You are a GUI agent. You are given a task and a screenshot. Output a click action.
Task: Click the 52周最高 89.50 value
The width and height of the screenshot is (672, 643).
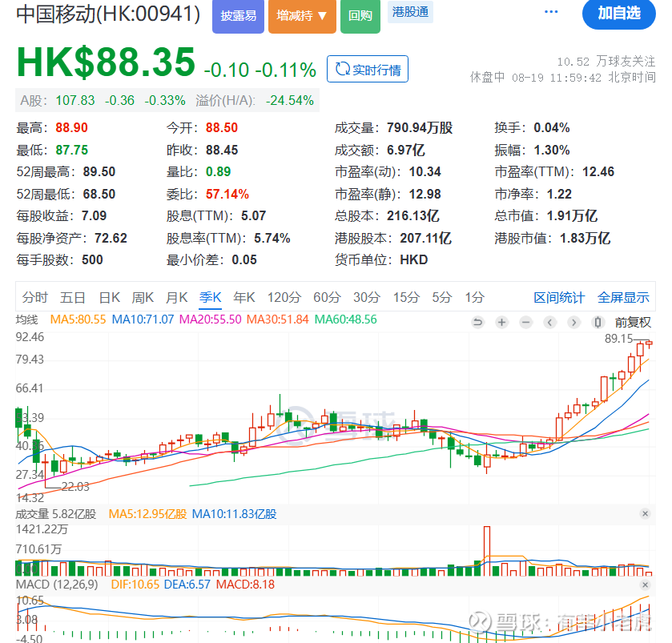click(x=99, y=172)
